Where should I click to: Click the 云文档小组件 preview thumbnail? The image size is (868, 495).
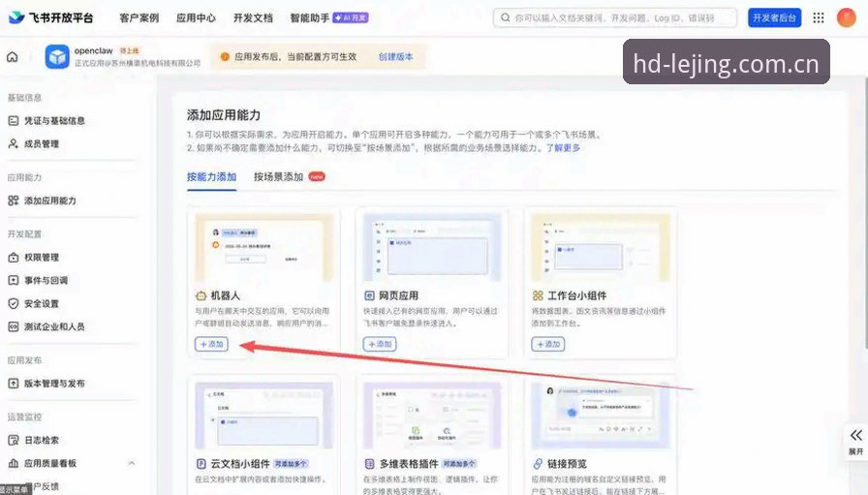tap(264, 416)
